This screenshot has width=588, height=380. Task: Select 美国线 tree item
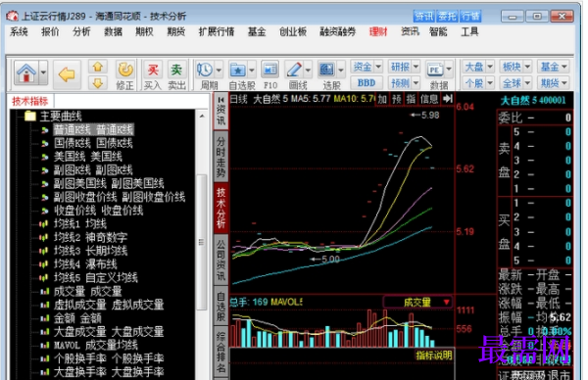point(88,157)
